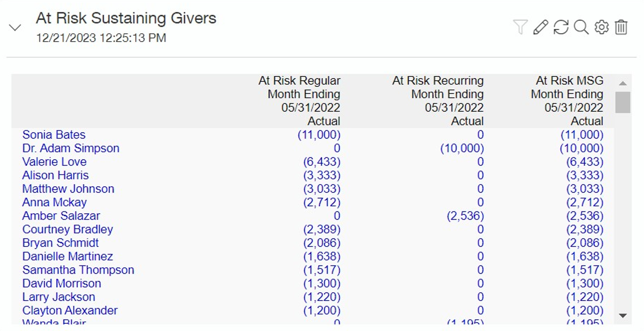644x331 pixels.
Task: Click the Clayton Alexander link
Action: point(70,310)
